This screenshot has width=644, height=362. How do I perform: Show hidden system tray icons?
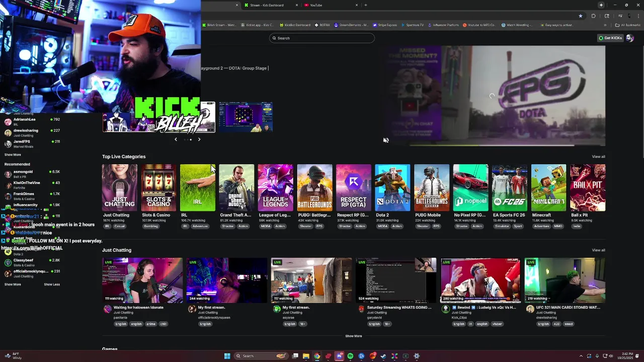coord(581,356)
